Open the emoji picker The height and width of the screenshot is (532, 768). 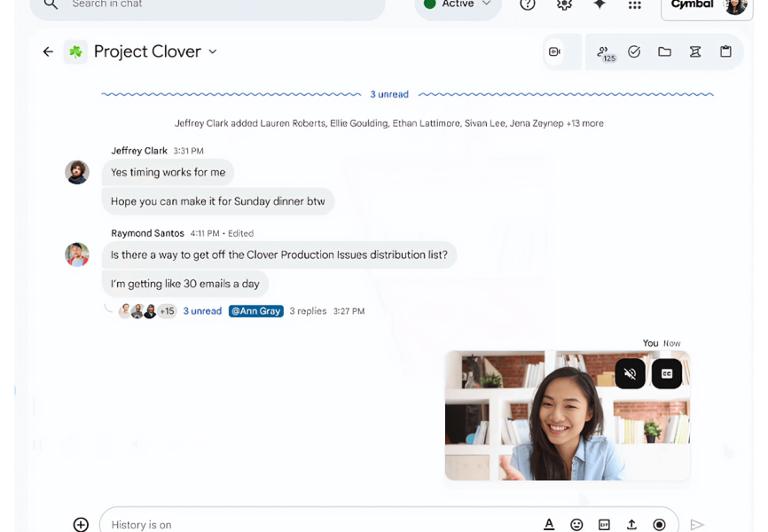[576, 525]
